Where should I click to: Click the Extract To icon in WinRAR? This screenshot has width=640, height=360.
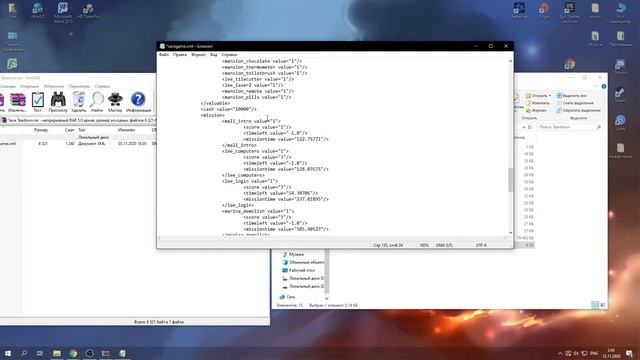click(18, 100)
